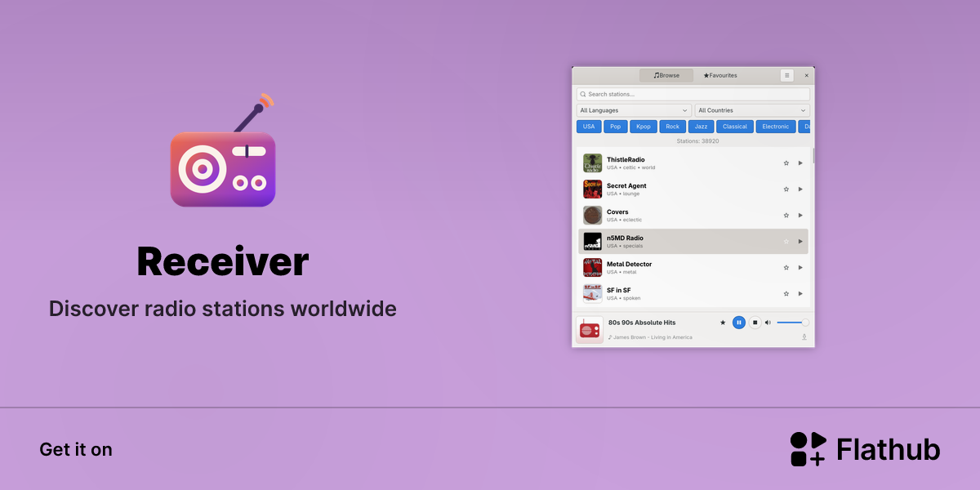
Task: Click the SF in SF thumbnail
Action: point(593,293)
